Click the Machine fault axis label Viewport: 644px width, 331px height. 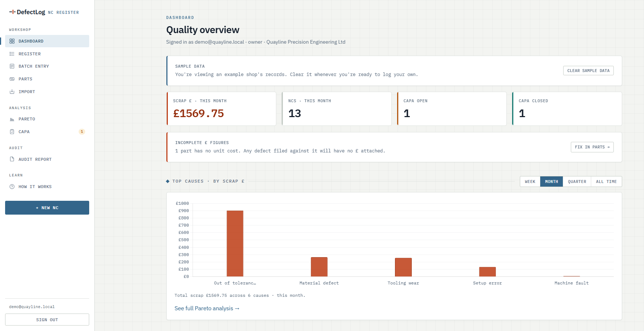click(x=572, y=283)
